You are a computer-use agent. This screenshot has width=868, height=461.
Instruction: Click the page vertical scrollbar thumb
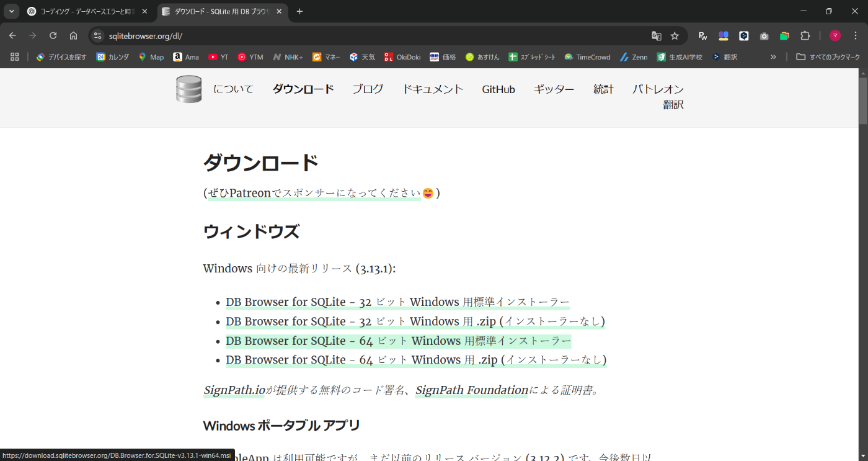(863, 101)
